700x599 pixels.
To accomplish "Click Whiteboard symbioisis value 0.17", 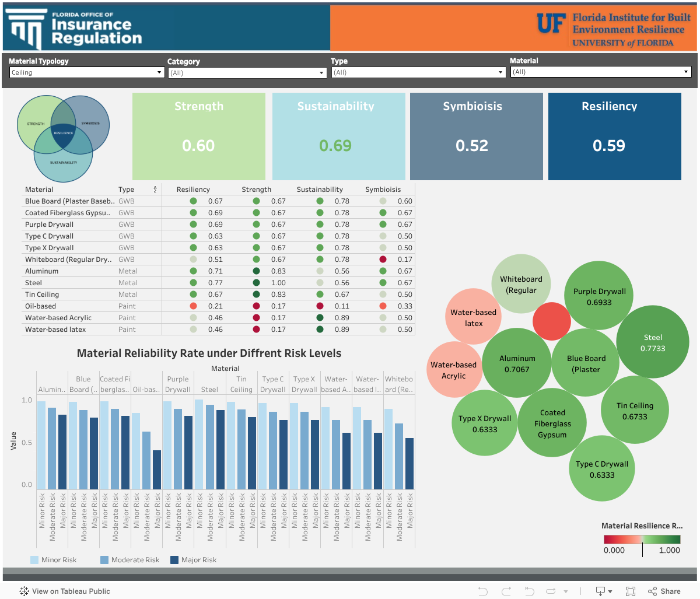I will pos(405,260).
